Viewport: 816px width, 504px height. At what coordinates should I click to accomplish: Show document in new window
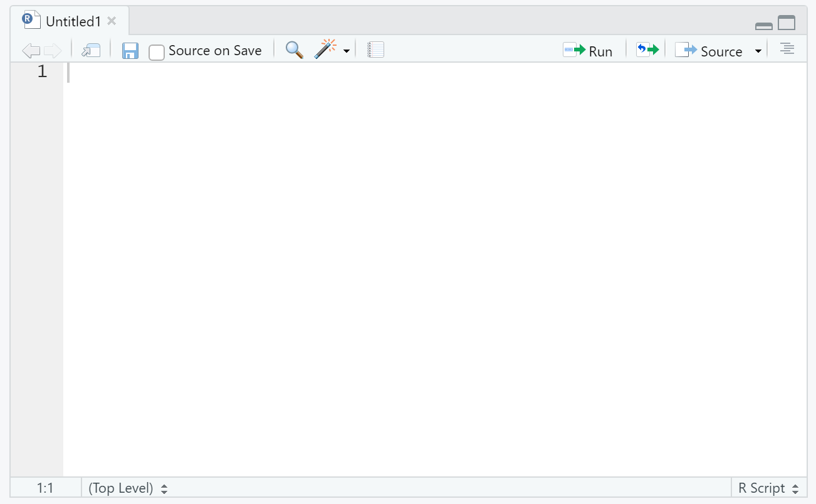pyautogui.click(x=92, y=51)
